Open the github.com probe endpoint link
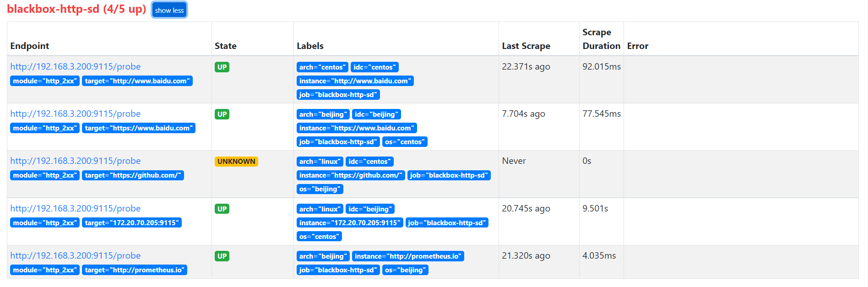 (x=76, y=161)
